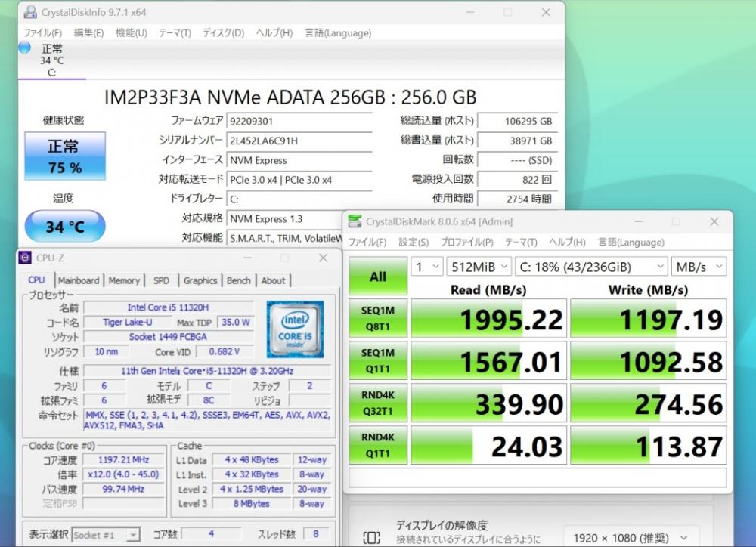
Task: Click CrystalDiskInfo title bar app icon
Action: click(30, 12)
